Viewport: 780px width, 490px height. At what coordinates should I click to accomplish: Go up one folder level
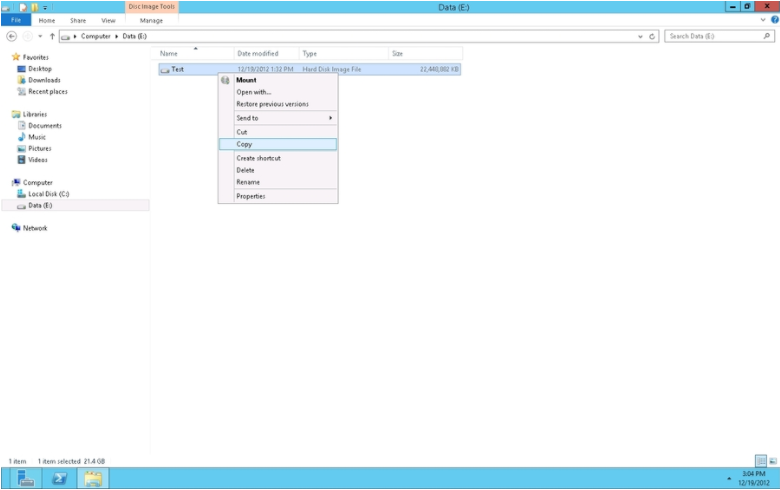52,36
